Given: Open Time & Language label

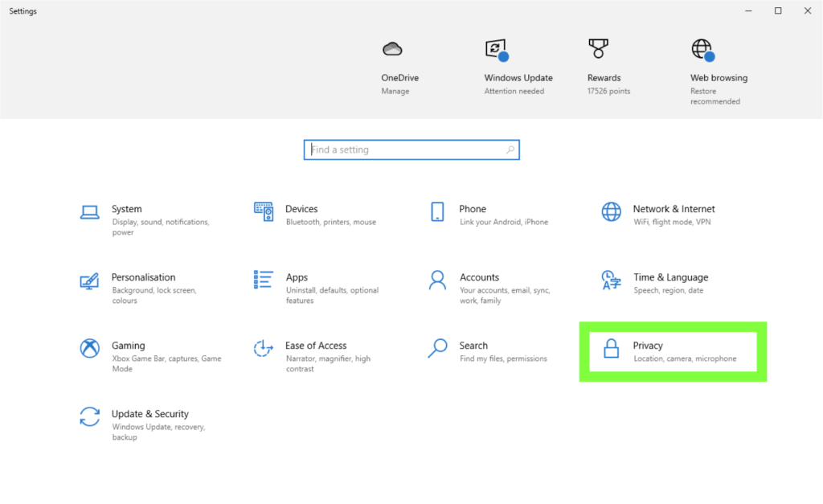Looking at the screenshot, I should pos(671,278).
